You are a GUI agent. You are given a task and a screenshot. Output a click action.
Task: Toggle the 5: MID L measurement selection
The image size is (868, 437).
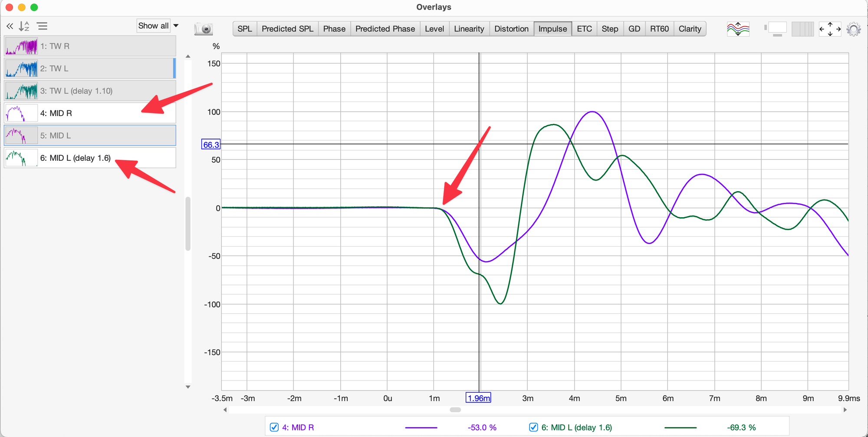(x=90, y=136)
